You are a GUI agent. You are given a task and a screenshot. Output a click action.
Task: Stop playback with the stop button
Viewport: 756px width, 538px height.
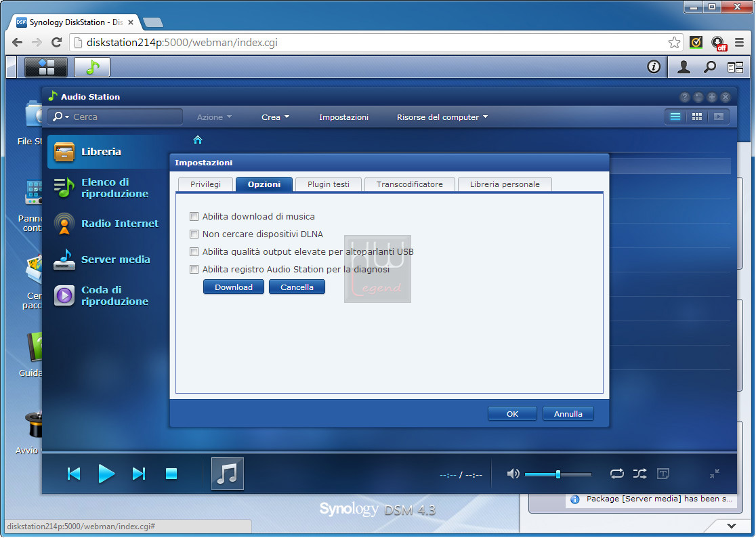pyautogui.click(x=171, y=474)
